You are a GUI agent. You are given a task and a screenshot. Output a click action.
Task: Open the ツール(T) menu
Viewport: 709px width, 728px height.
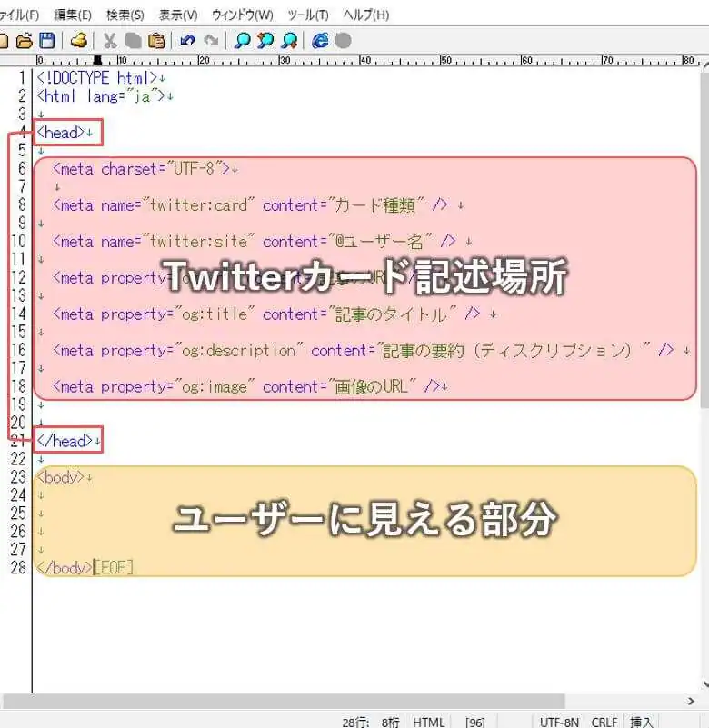tap(308, 15)
